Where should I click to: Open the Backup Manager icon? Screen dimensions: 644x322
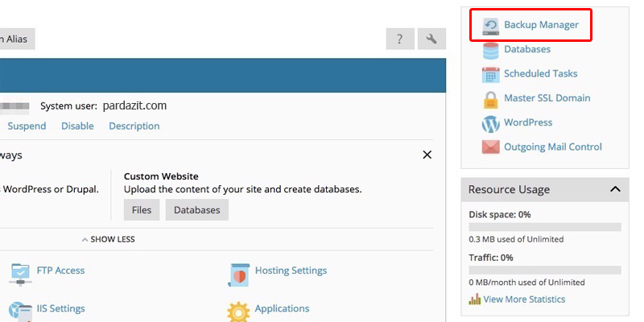point(490,26)
